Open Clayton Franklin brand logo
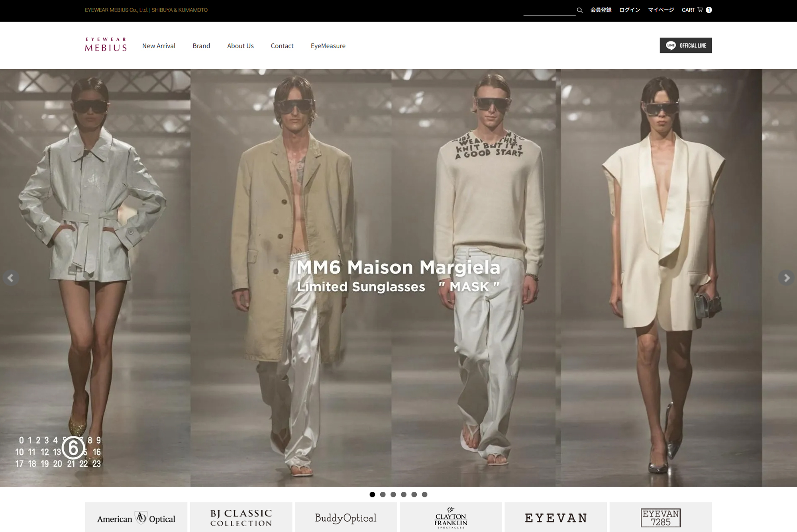The height and width of the screenshot is (532, 797). coord(451,518)
